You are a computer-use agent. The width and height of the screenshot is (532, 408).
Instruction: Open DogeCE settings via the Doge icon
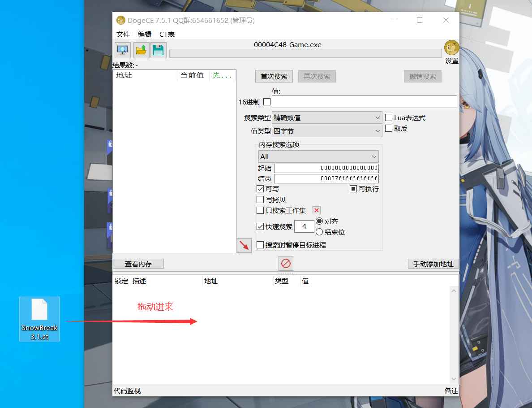point(451,48)
